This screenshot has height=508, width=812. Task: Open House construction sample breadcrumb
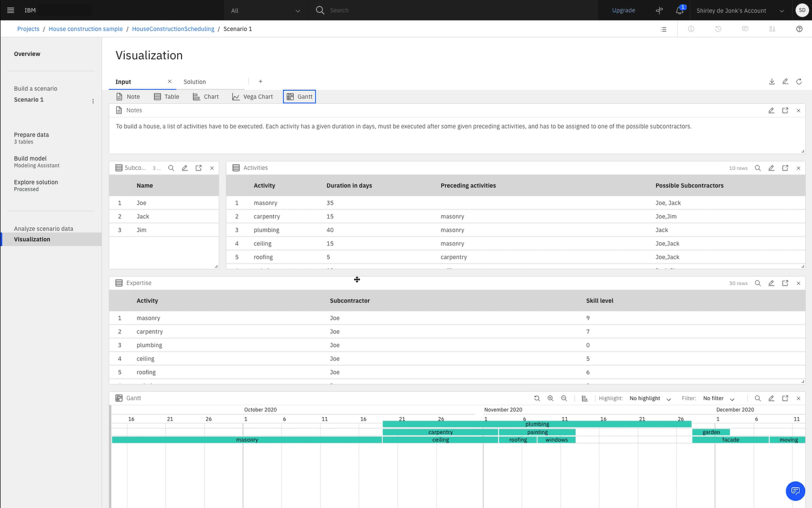pos(86,29)
